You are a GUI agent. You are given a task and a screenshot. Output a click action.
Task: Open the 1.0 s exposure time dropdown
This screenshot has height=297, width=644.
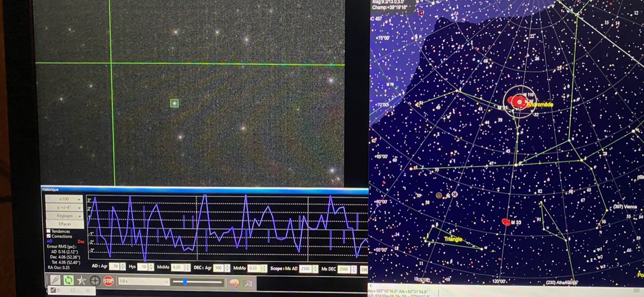click(144, 281)
